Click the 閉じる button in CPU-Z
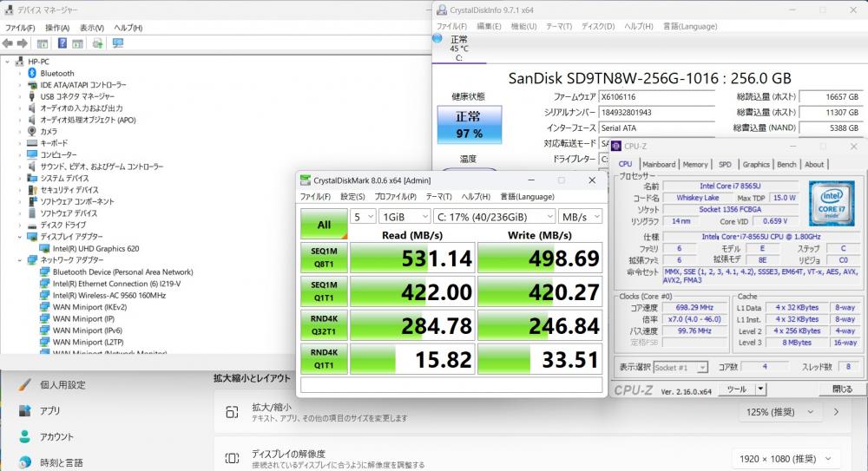 [x=842, y=389]
